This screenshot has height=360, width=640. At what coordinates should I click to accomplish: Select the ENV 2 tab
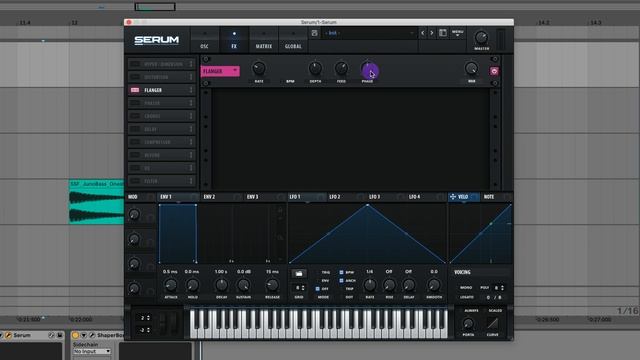pyautogui.click(x=221, y=197)
